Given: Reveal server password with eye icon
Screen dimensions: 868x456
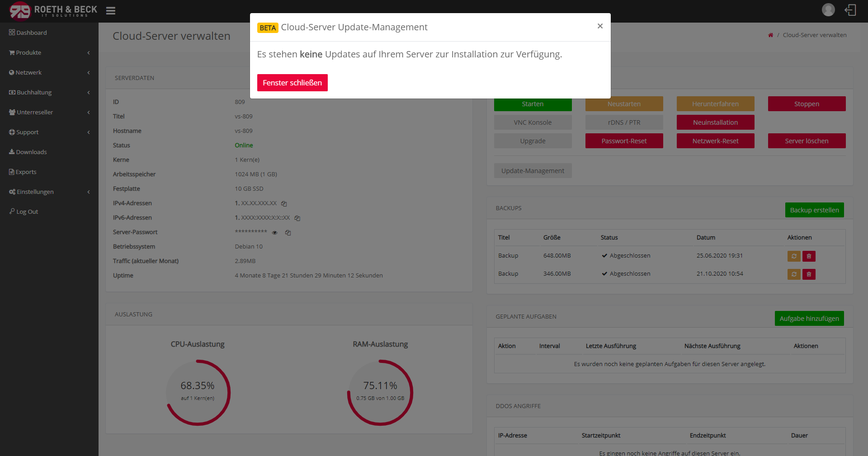Looking at the screenshot, I should point(274,233).
